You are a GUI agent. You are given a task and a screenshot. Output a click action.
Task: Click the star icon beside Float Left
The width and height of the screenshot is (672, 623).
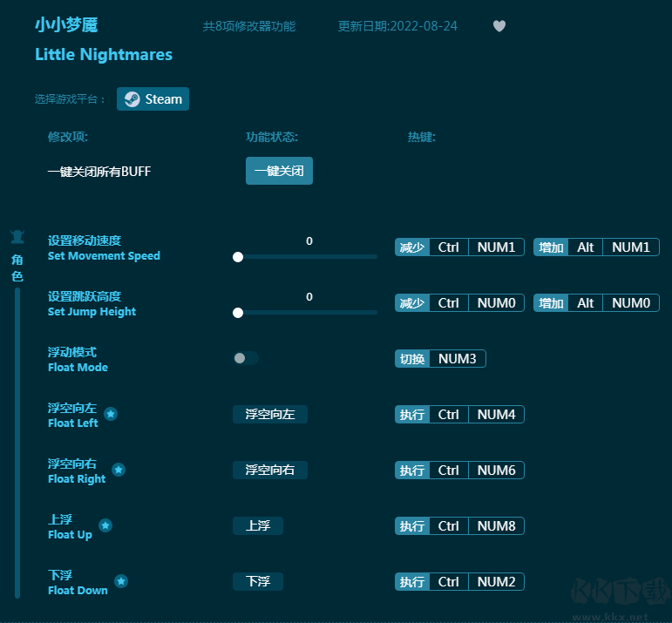click(111, 414)
